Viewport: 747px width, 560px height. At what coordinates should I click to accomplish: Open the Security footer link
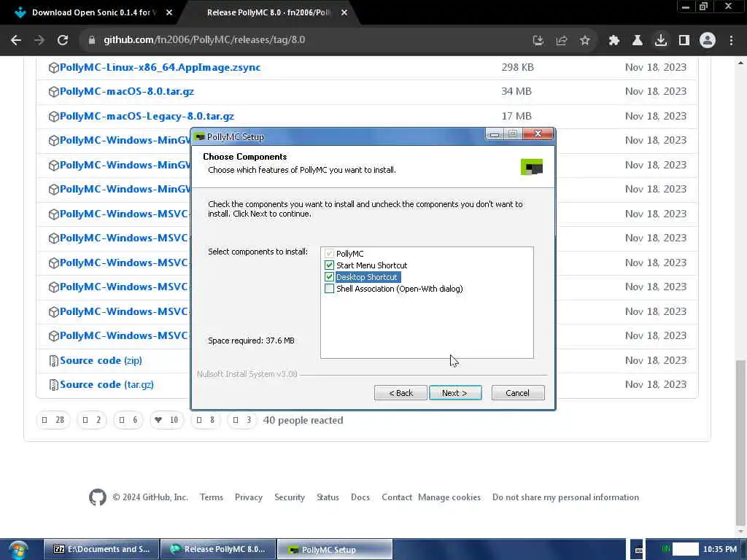289,497
